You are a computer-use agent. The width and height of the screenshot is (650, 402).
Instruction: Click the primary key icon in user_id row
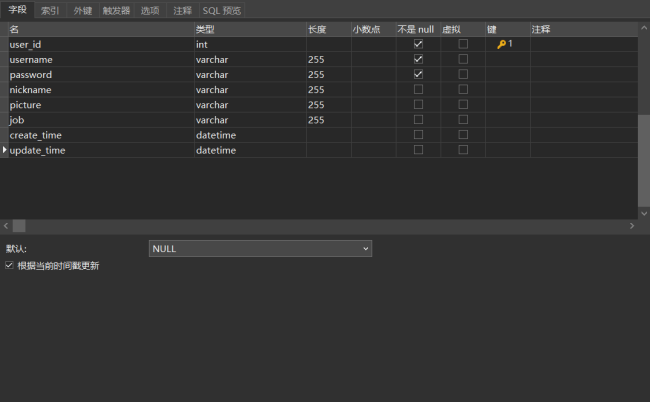click(501, 44)
